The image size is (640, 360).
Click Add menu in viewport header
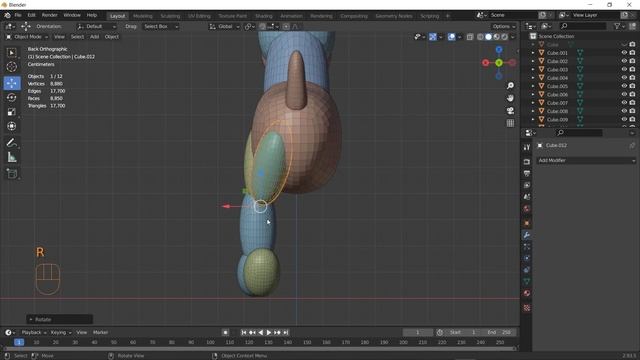94,37
